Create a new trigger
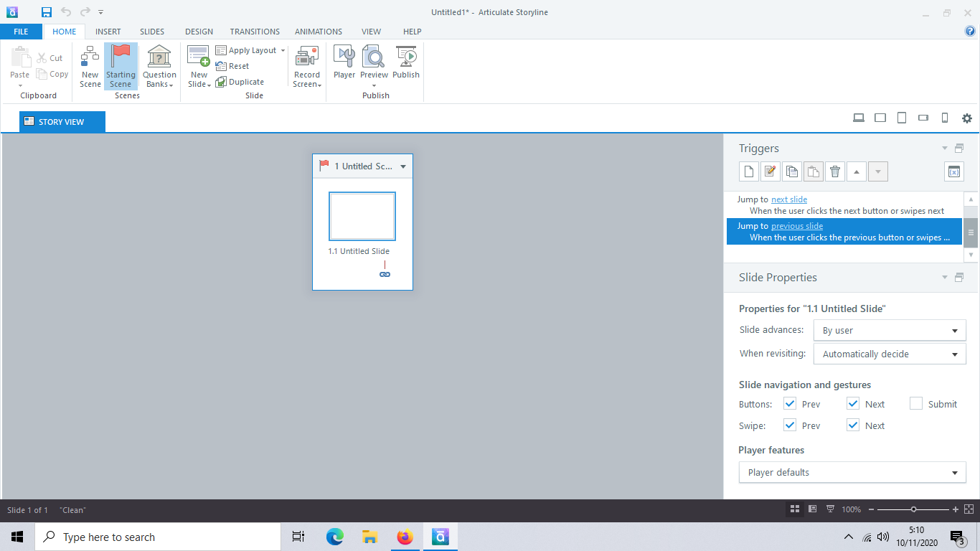980x551 pixels. 748,171
